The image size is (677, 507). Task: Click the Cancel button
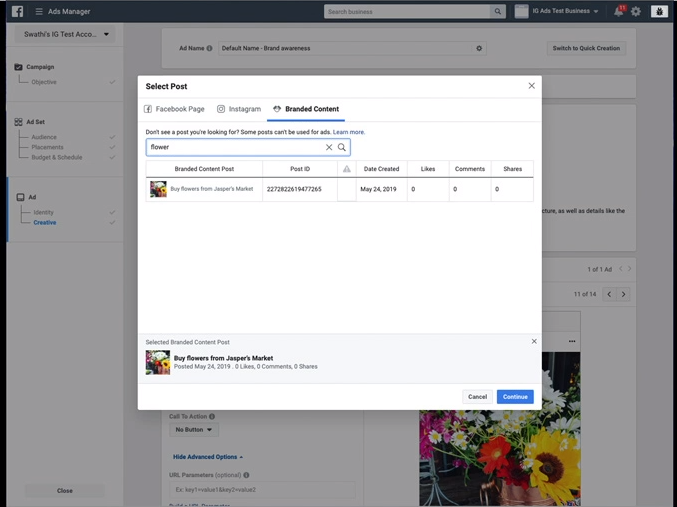tap(478, 397)
